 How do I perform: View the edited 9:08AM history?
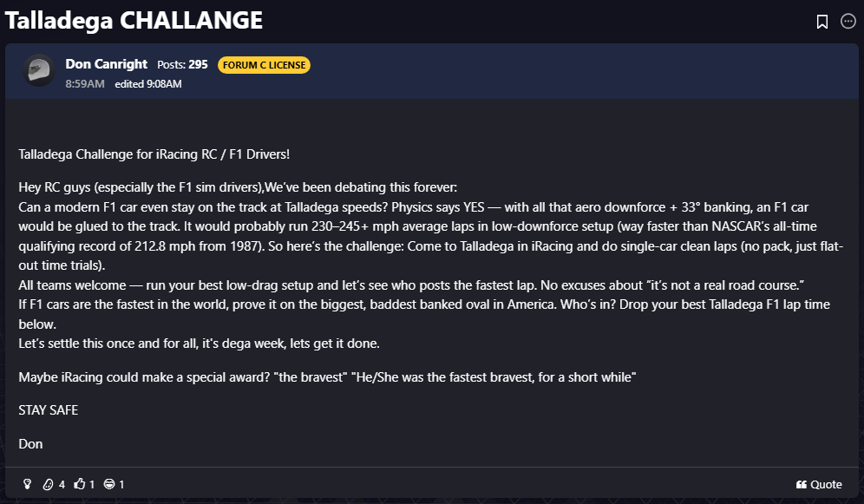tap(148, 83)
